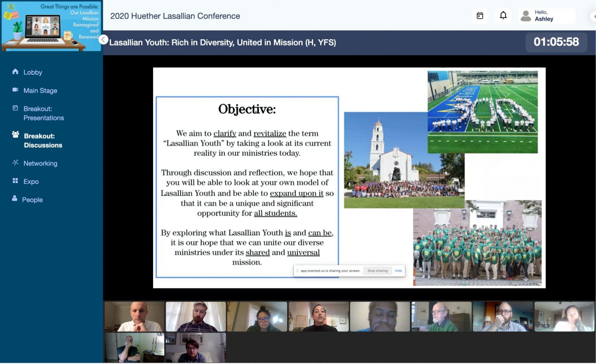Click the Expo grid icon
The image size is (596, 364).
15,181
